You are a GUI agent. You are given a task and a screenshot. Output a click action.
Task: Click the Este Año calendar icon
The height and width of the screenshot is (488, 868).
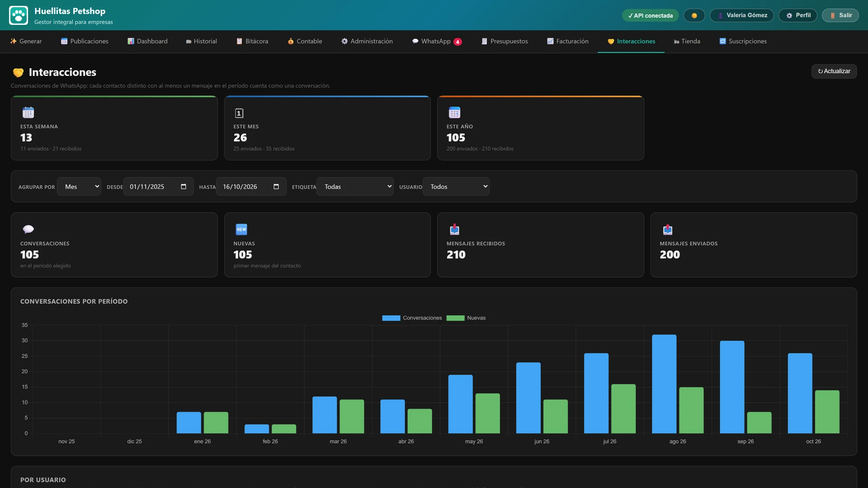point(454,113)
